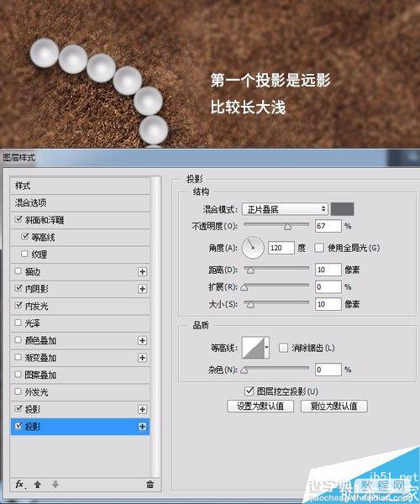Uncheck 图层挖空投影 option
This screenshot has width=420, height=504.
249,391
